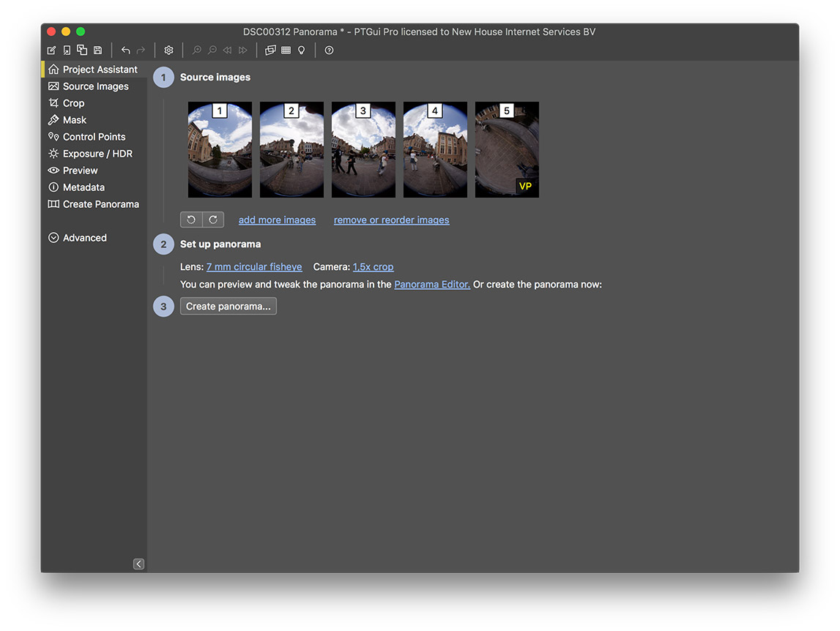
Task: Open the options gear icon
Action: click(x=168, y=51)
